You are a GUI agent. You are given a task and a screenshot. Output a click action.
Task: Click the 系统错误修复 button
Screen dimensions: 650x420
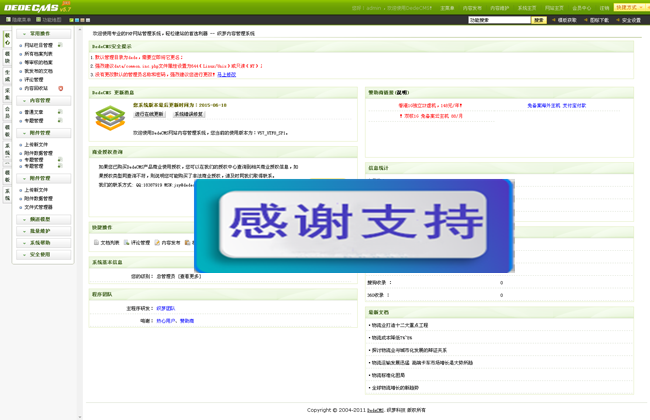189,114
